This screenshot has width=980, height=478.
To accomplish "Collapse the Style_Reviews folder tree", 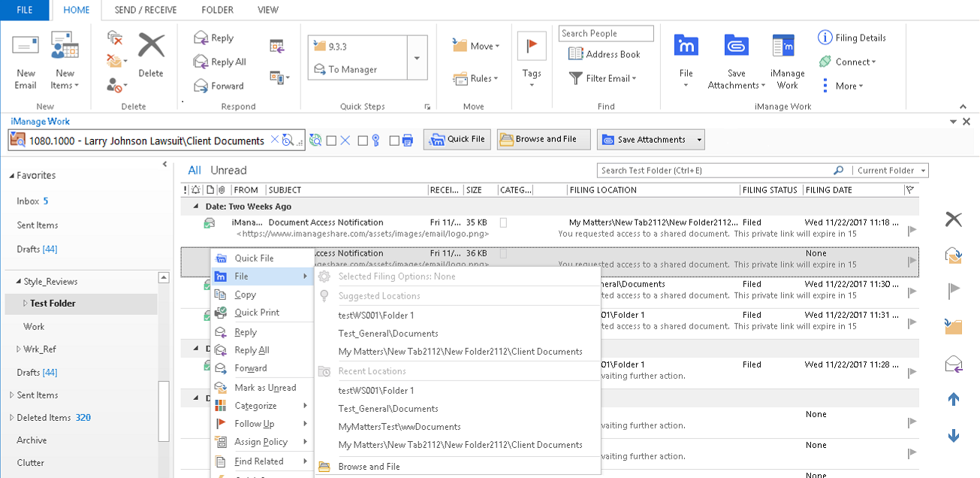I will tap(18, 282).
